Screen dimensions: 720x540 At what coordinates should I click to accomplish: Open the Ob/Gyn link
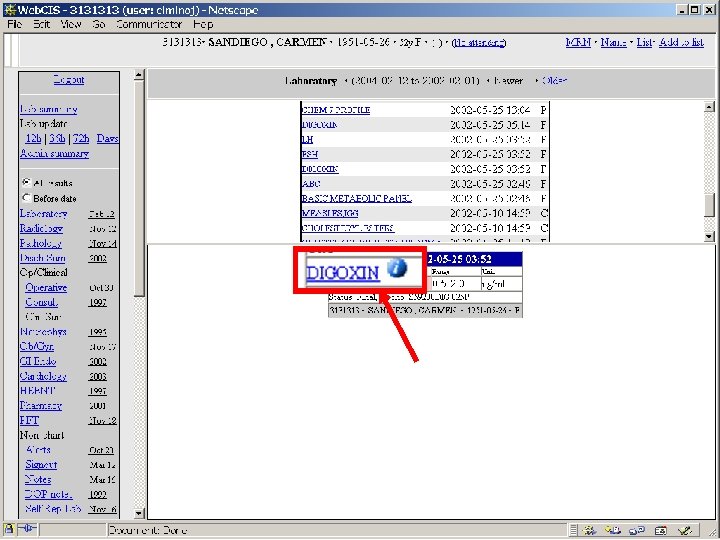tap(37, 347)
